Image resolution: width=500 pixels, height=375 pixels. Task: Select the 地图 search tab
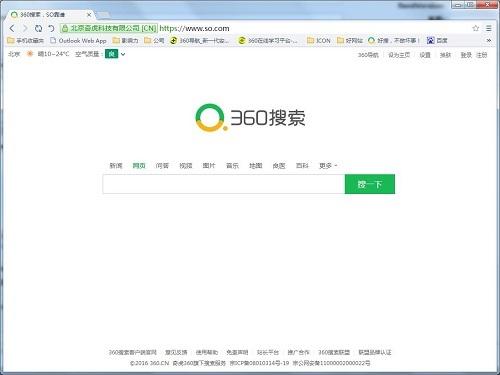tap(256, 166)
